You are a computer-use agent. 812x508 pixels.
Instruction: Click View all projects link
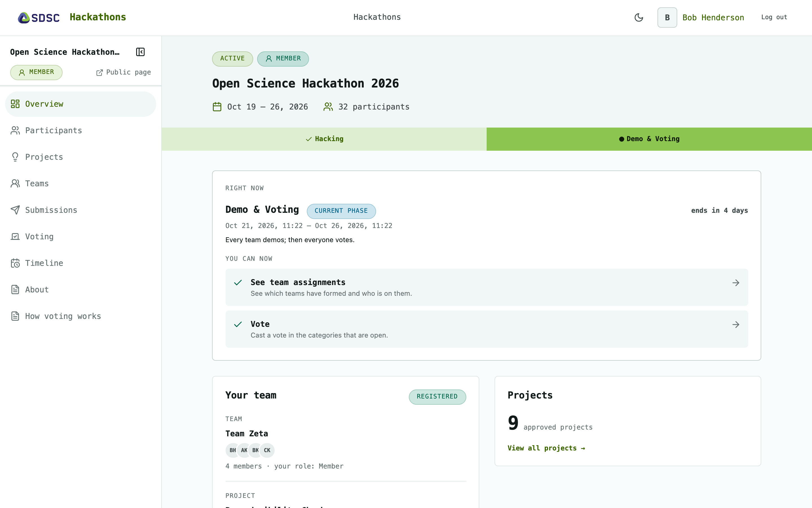(546, 448)
